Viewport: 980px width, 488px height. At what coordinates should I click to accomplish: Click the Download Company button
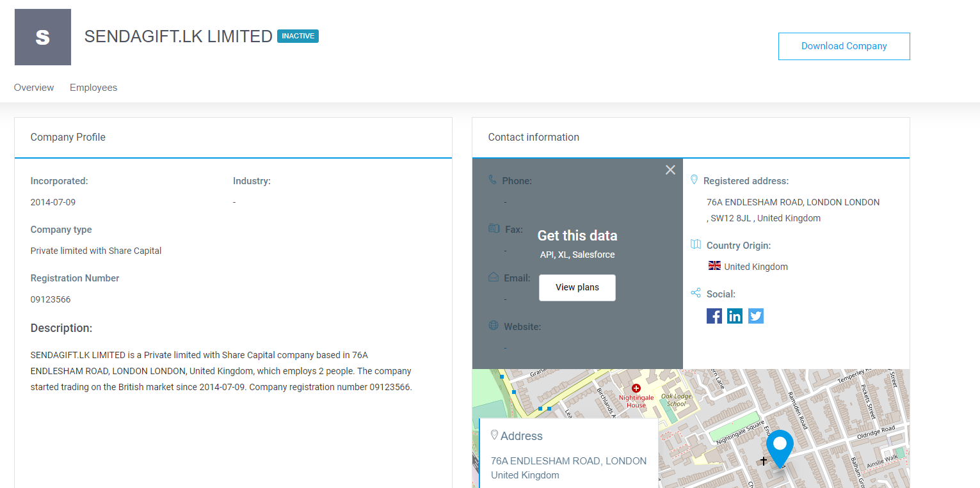coord(844,46)
